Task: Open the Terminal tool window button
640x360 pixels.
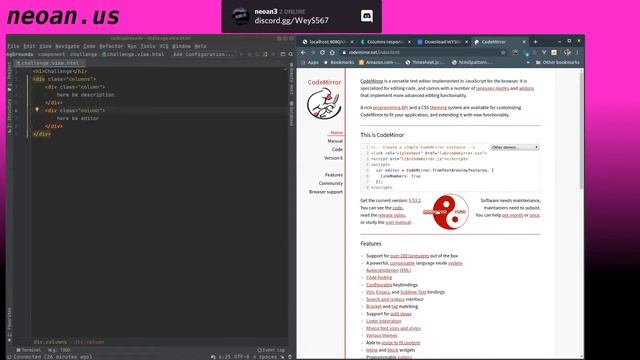Action: 29,350
